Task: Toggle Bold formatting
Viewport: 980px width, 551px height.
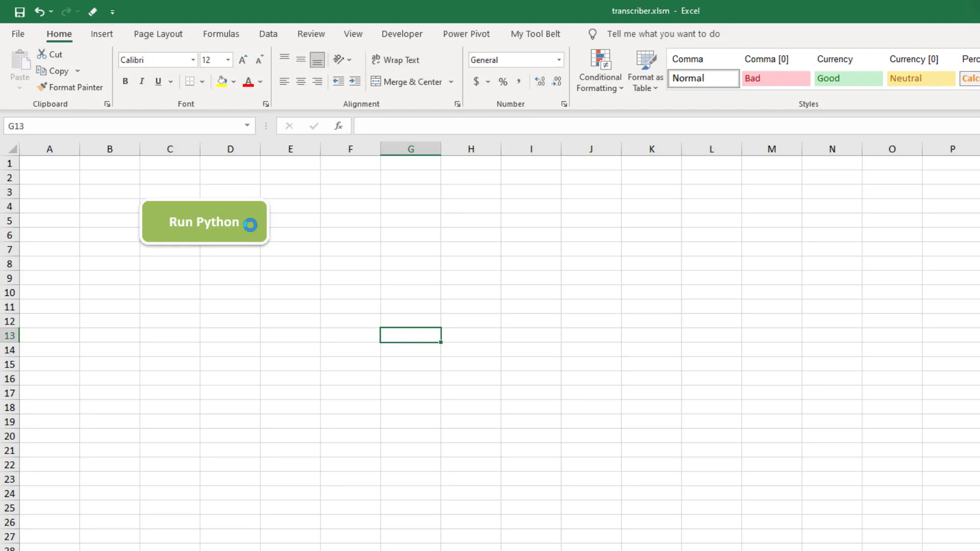Action: tap(125, 81)
